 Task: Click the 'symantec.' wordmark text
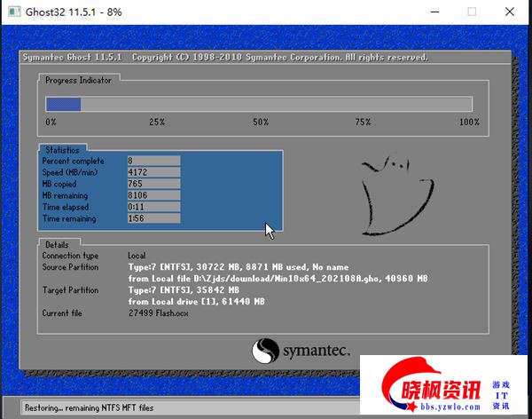pyautogui.click(x=317, y=351)
